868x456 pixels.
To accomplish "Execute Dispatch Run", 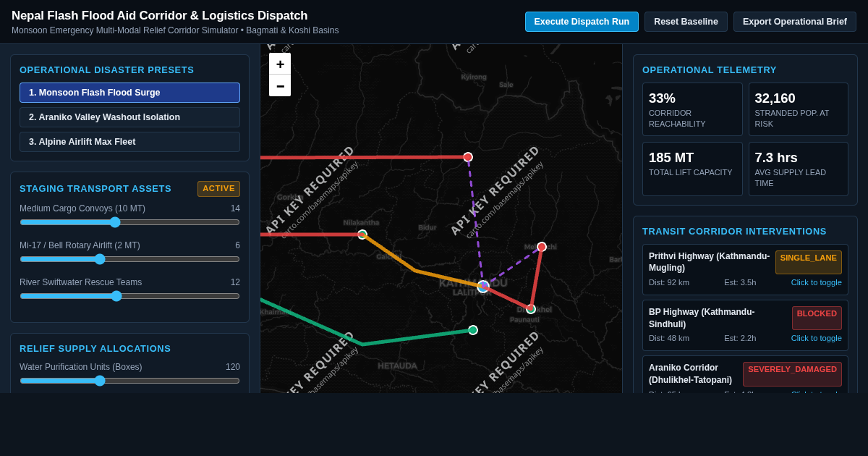I will 582,22.
